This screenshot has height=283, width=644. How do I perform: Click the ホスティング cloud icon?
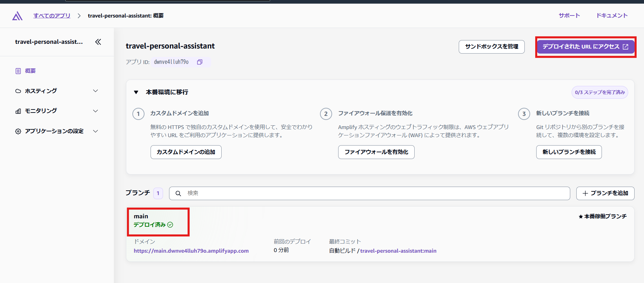18,91
